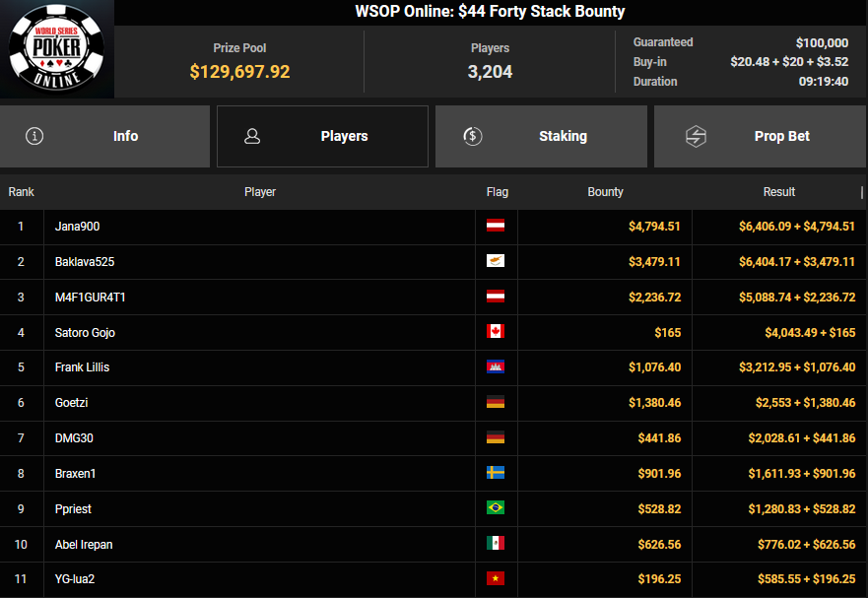Click the Swedish flag beside Braxen1
Image resolution: width=868 pixels, height=598 pixels.
coord(496,473)
